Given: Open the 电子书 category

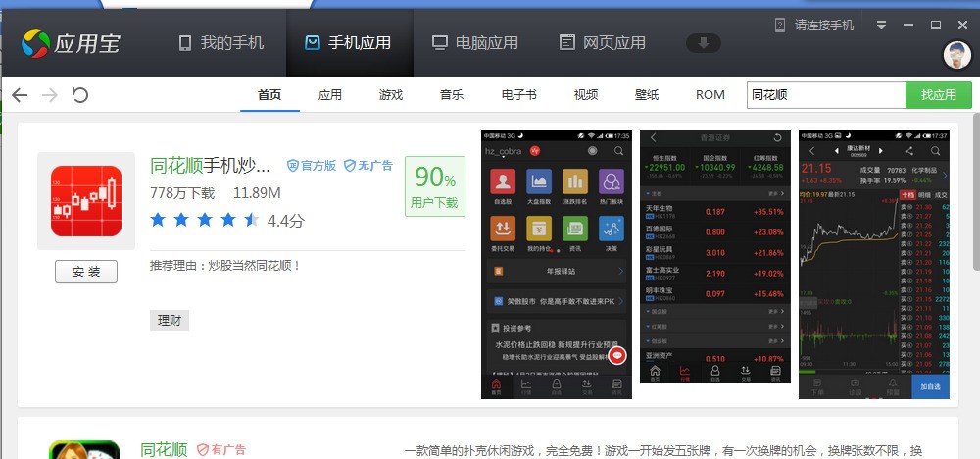Looking at the screenshot, I should tap(518, 95).
